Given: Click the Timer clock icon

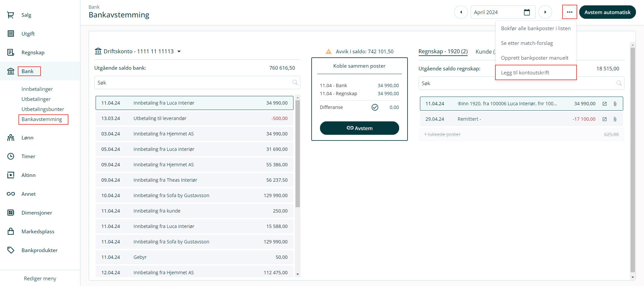Looking at the screenshot, I should (x=11, y=157).
